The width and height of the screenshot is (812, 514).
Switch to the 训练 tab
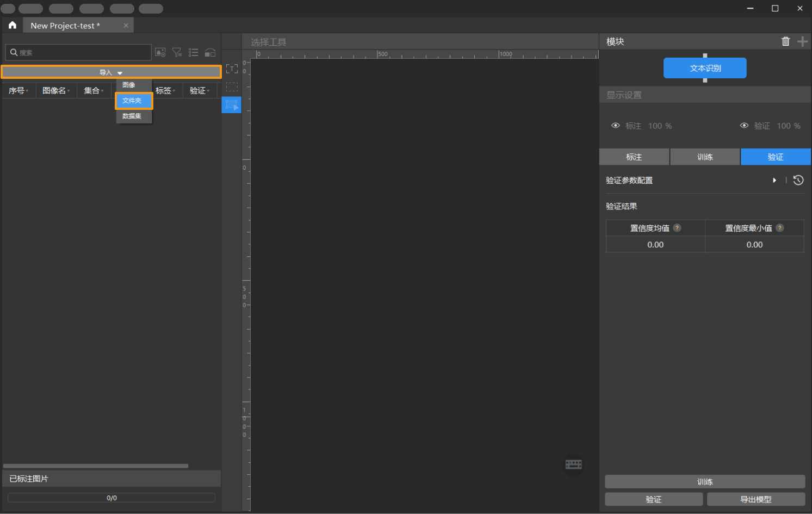[705, 157]
